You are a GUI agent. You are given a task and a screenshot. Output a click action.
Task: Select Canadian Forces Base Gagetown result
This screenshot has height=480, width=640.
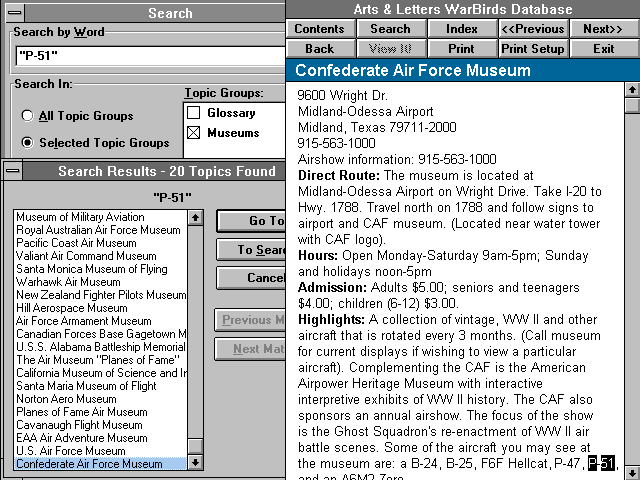pyautogui.click(x=101, y=334)
